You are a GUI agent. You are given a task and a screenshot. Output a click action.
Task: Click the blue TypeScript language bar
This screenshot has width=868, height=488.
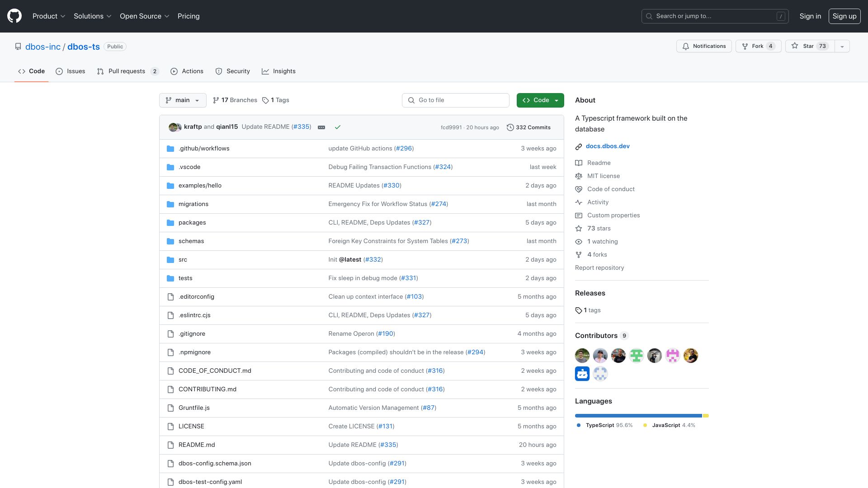[638, 416]
